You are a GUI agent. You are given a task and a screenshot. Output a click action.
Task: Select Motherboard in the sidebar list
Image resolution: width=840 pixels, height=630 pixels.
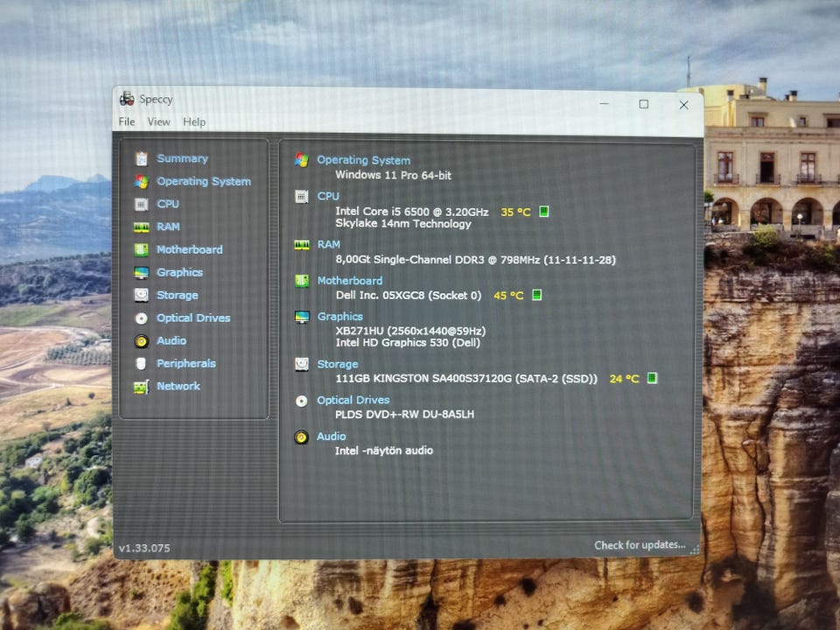pyautogui.click(x=190, y=249)
